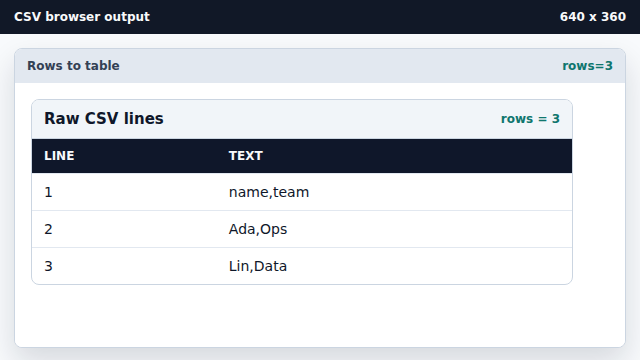The width and height of the screenshot is (640, 360).
Task: Click the 'rows=3' badge in panel header
Action: (587, 66)
